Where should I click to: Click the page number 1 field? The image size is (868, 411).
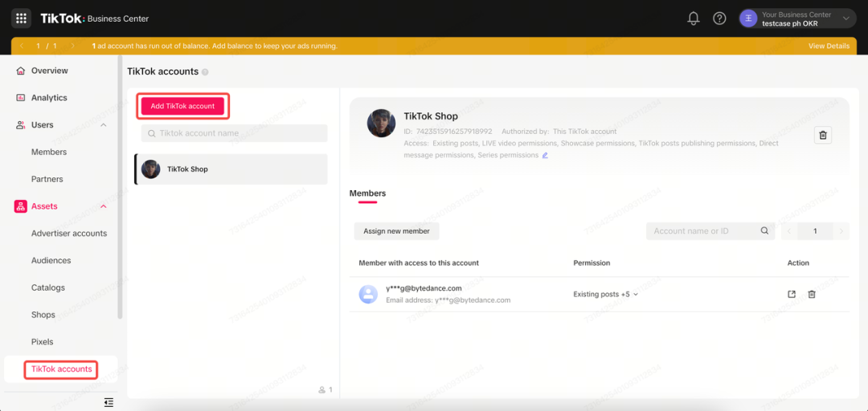(x=816, y=231)
